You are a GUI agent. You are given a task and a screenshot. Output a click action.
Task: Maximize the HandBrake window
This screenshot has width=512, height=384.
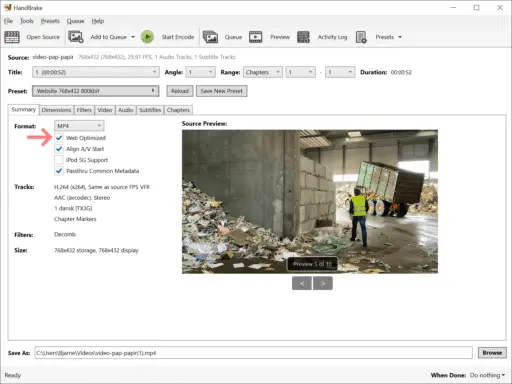click(477, 7)
